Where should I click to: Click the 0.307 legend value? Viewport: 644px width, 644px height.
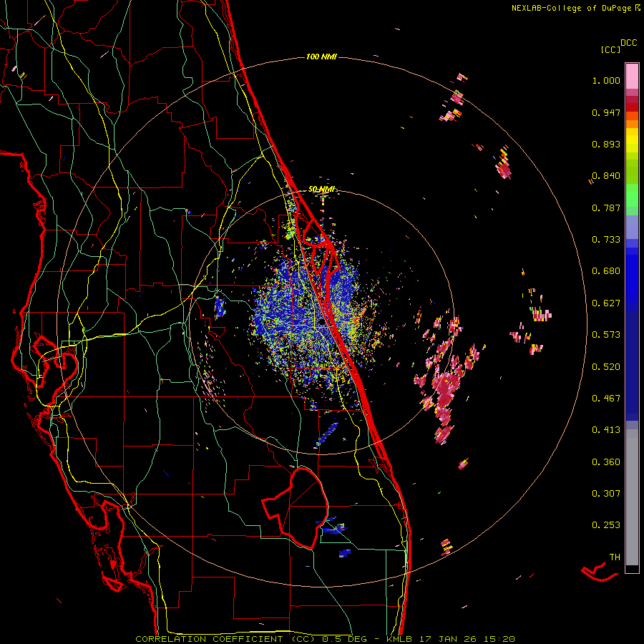tap(606, 494)
